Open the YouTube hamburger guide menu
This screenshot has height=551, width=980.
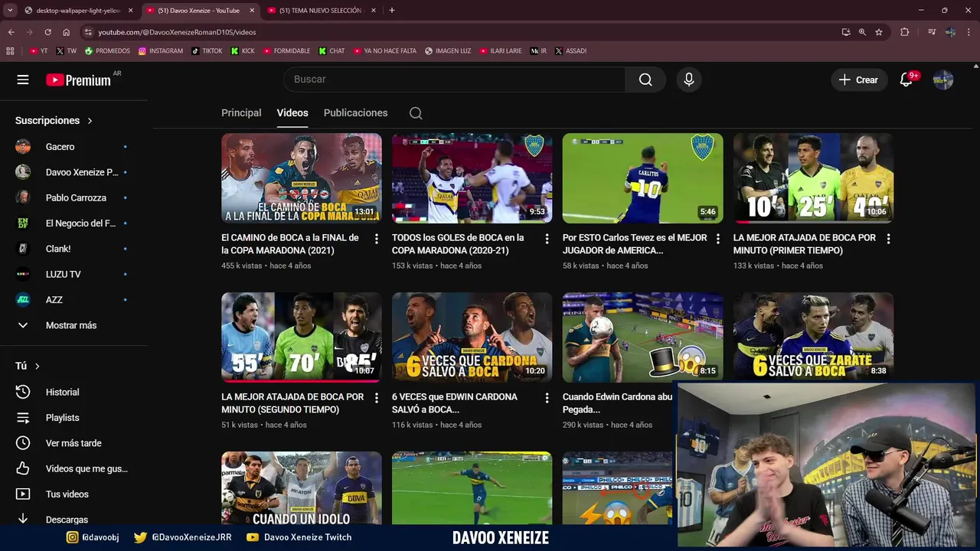23,80
